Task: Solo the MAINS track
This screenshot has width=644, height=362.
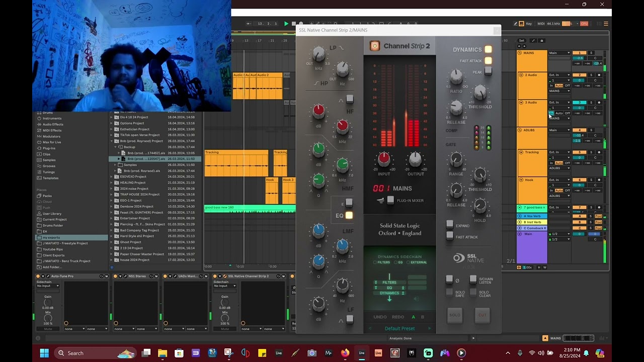Action: pos(591,53)
